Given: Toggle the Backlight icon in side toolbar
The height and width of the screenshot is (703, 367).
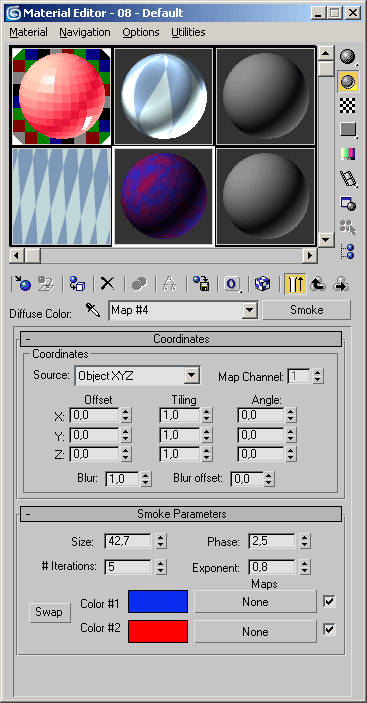Looking at the screenshot, I should tap(348, 81).
